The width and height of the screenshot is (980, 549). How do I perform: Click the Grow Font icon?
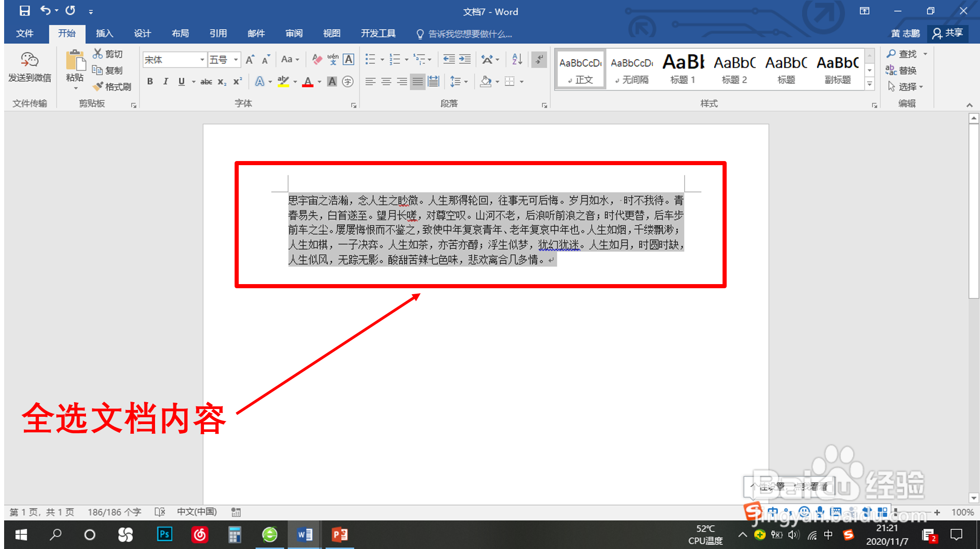(250, 59)
